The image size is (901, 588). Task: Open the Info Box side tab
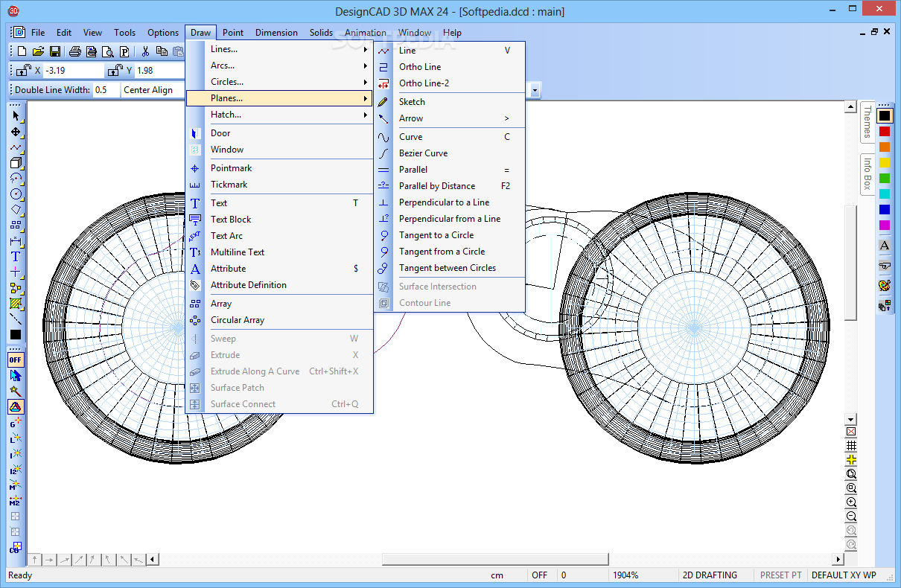[867, 173]
